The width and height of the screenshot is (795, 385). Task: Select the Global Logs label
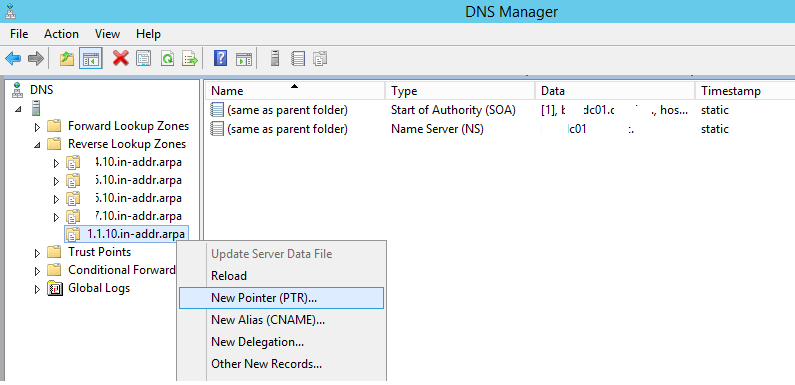pyautogui.click(x=99, y=288)
